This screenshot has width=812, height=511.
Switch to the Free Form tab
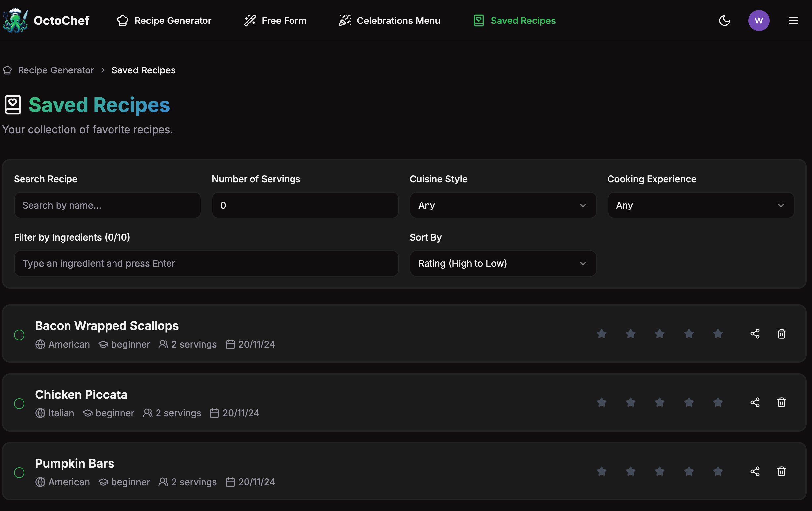[x=275, y=21]
